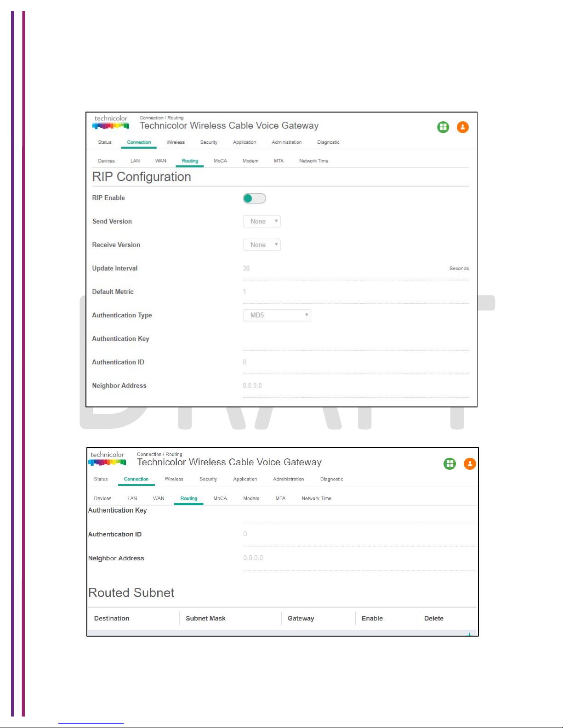Click the Update Interval field showing 30
The height and width of the screenshot is (728, 563).
[x=356, y=269]
